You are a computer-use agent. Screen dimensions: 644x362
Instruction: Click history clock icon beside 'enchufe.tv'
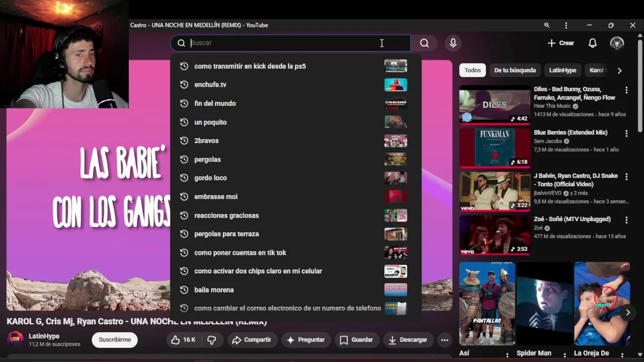pyautogui.click(x=184, y=85)
